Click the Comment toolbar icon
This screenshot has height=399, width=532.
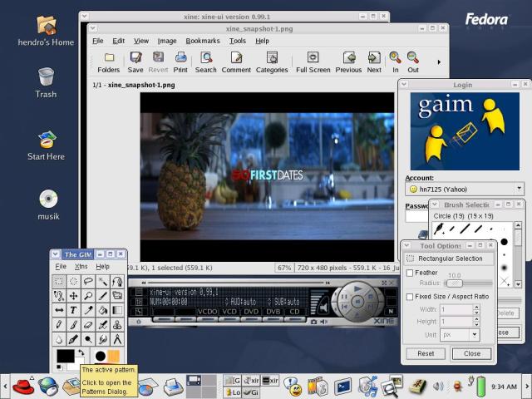pyautogui.click(x=236, y=62)
